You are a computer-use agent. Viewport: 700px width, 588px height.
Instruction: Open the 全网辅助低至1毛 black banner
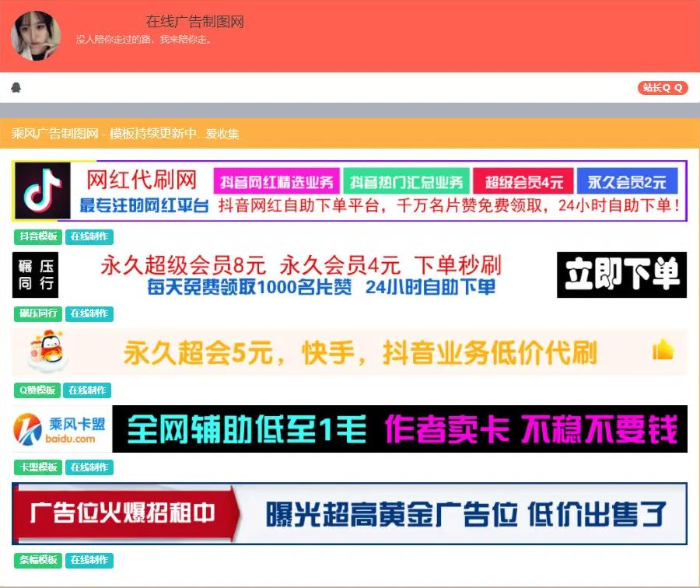click(x=400, y=429)
